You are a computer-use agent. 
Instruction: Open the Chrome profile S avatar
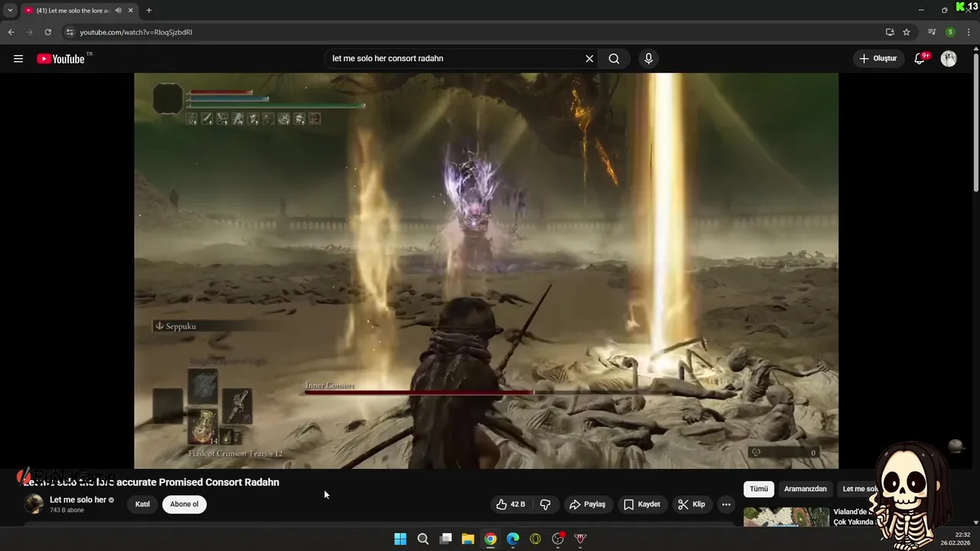tap(950, 32)
